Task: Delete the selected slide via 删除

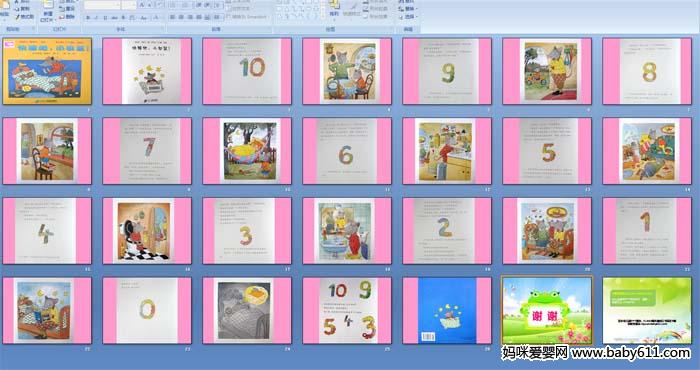Action: point(67,17)
